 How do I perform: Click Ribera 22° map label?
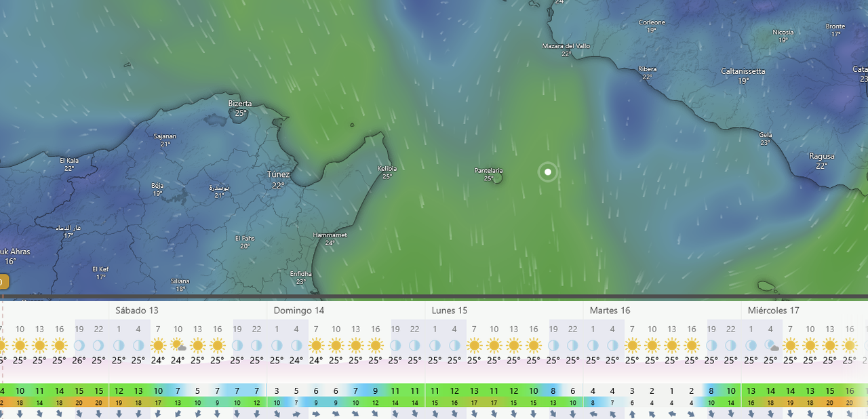[x=648, y=73]
